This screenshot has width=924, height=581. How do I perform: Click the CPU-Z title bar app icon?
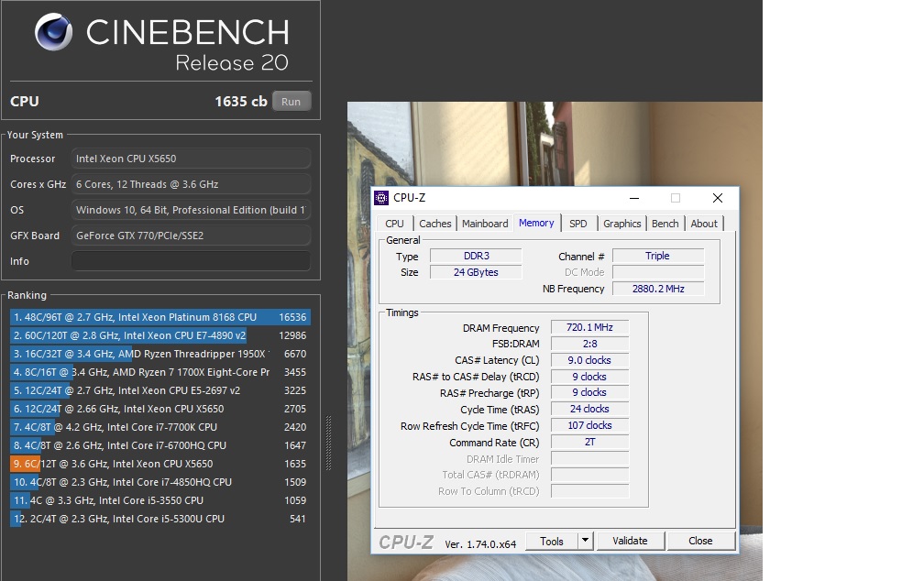pos(381,198)
